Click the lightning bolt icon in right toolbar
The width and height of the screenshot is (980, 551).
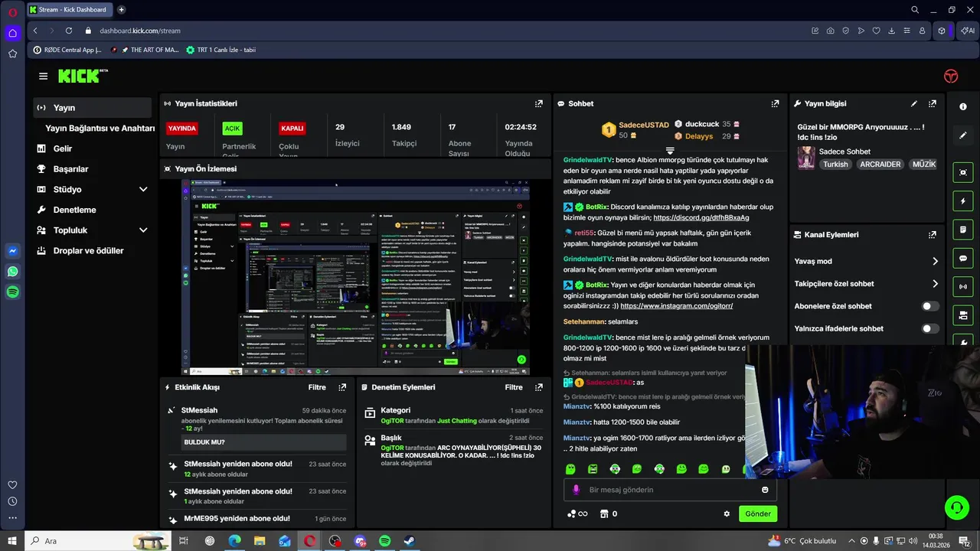click(963, 201)
